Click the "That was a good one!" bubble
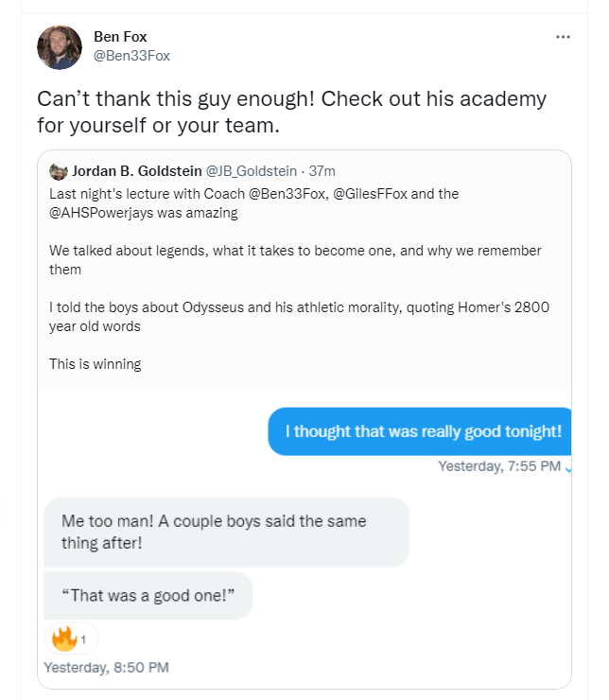 click(148, 596)
